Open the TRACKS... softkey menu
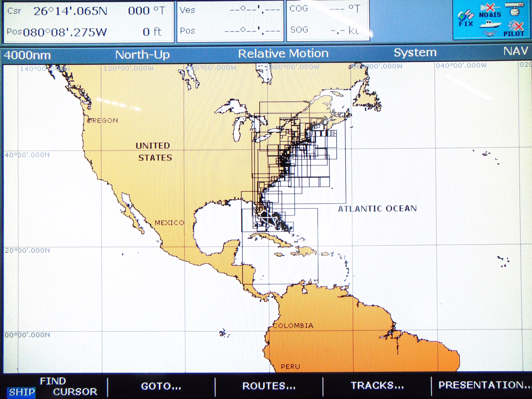Image resolution: width=532 pixels, height=399 pixels. click(377, 385)
